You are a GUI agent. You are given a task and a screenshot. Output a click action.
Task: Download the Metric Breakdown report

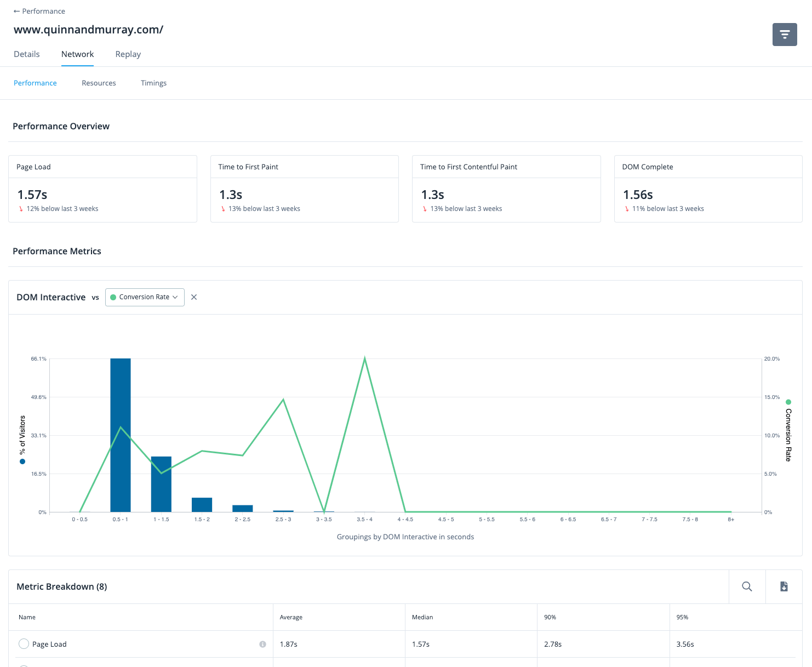784,586
